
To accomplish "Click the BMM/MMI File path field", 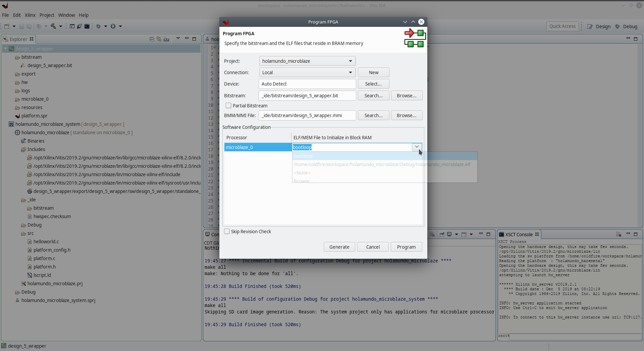I will [307, 115].
